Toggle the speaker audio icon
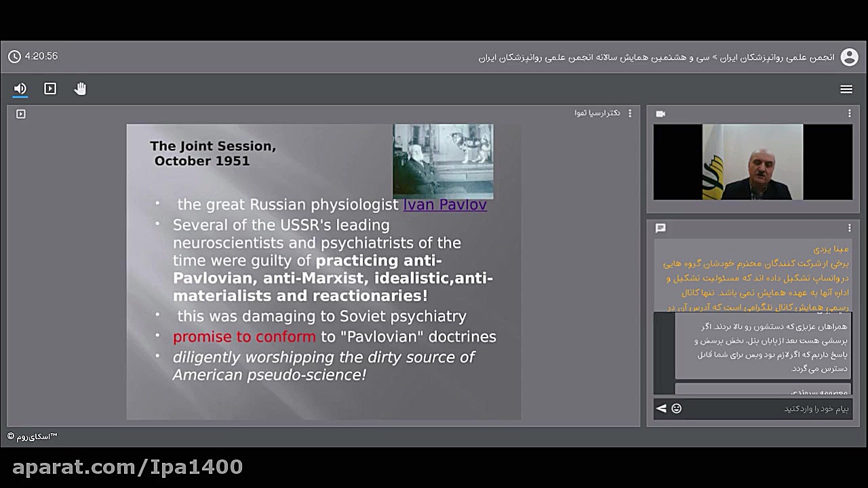 pyautogui.click(x=20, y=89)
